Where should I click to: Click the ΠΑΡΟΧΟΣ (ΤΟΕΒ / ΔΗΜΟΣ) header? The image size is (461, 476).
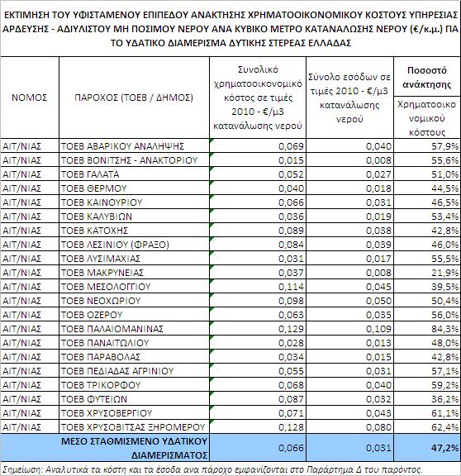click(x=134, y=98)
